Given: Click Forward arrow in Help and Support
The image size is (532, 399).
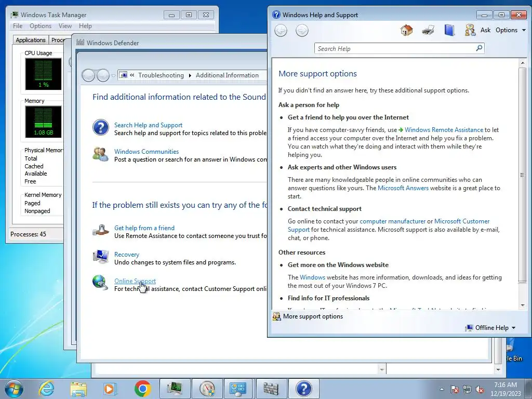Looking at the screenshot, I should tap(302, 31).
